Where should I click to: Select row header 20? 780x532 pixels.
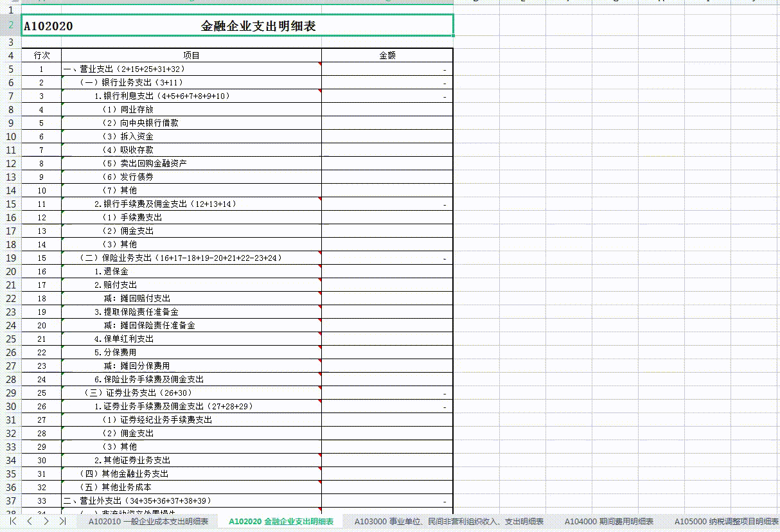(x=12, y=271)
